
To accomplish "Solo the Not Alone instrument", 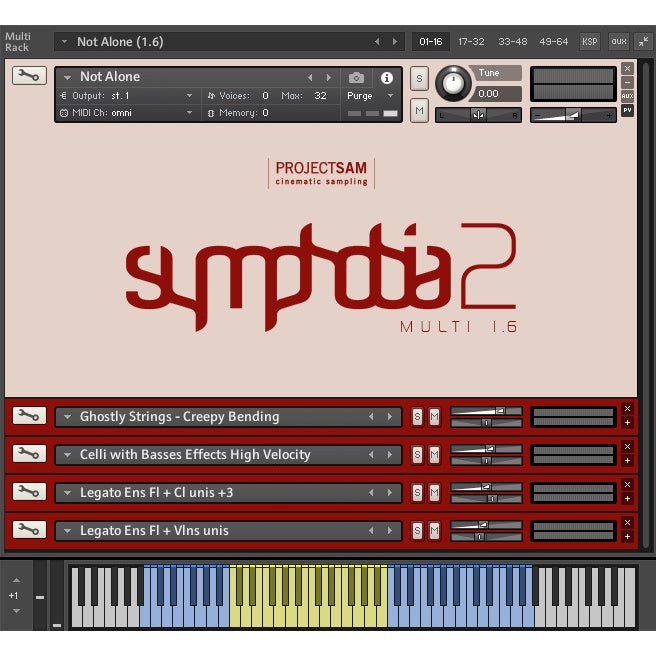I will (419, 78).
